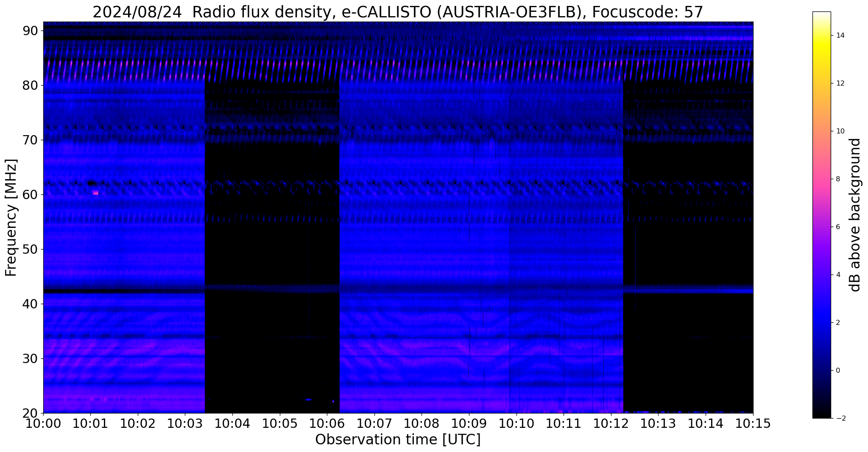Click the 20 MHz frequency tick label
The image size is (868, 452).
[31, 413]
